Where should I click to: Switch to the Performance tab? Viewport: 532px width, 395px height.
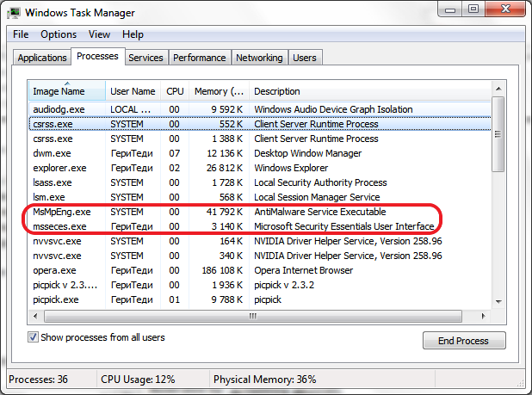(199, 58)
